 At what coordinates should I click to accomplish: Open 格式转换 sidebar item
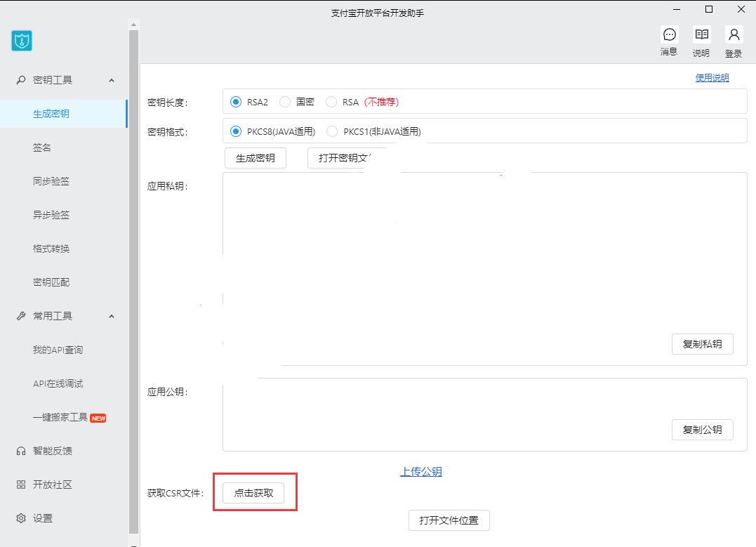point(51,249)
